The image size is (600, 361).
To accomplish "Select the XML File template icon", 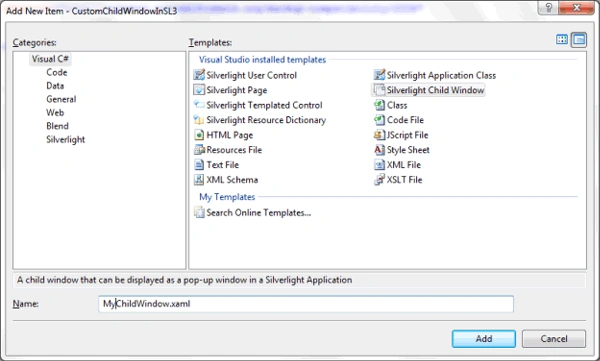I will 379,165.
